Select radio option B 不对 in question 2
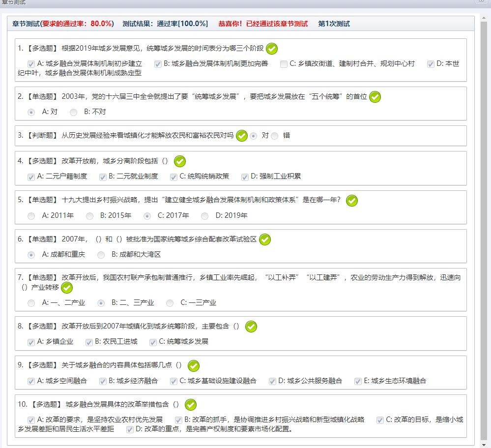 coord(74,112)
